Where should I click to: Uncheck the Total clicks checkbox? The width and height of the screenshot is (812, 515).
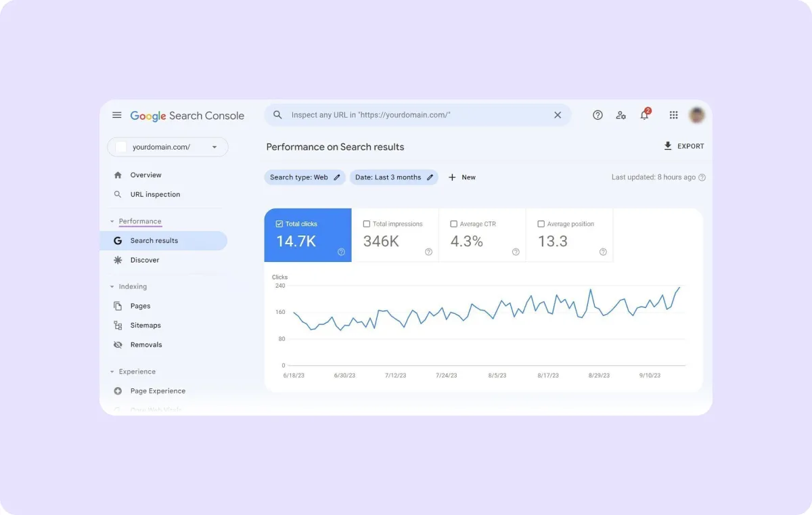279,224
